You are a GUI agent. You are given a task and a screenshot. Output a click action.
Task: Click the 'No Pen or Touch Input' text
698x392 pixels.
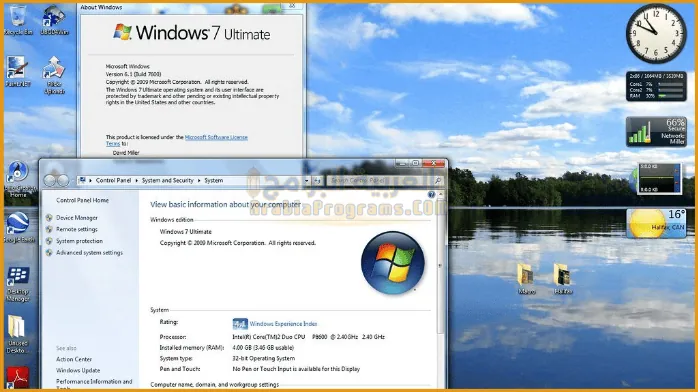pos(296,369)
